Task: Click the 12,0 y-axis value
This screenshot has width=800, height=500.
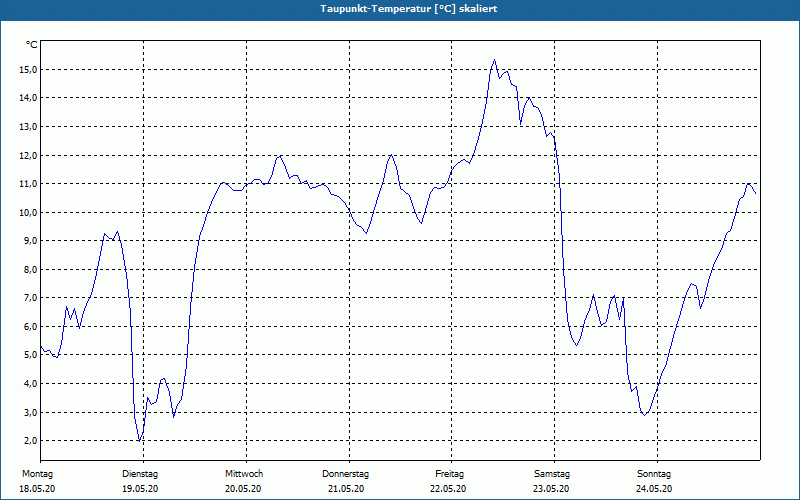Action: (x=28, y=155)
